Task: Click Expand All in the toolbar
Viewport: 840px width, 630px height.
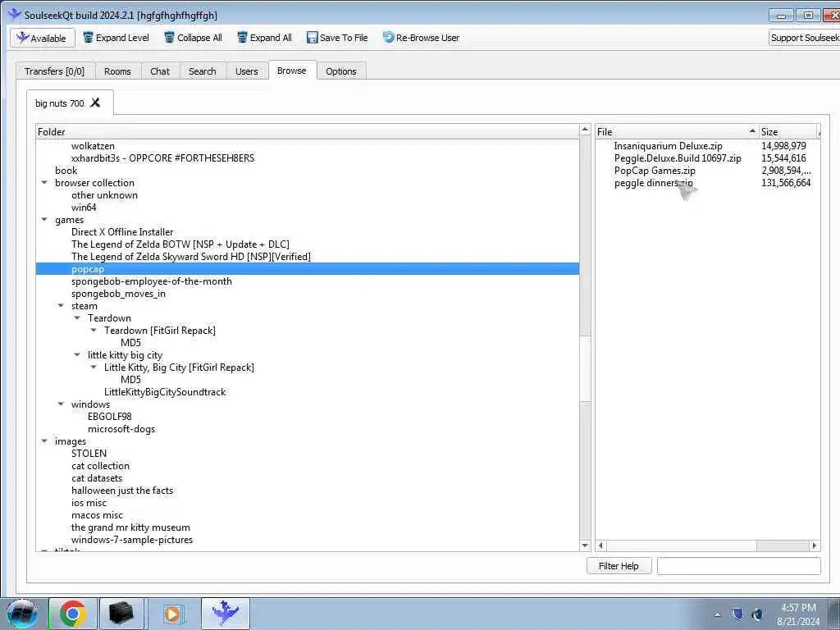Action: (265, 38)
